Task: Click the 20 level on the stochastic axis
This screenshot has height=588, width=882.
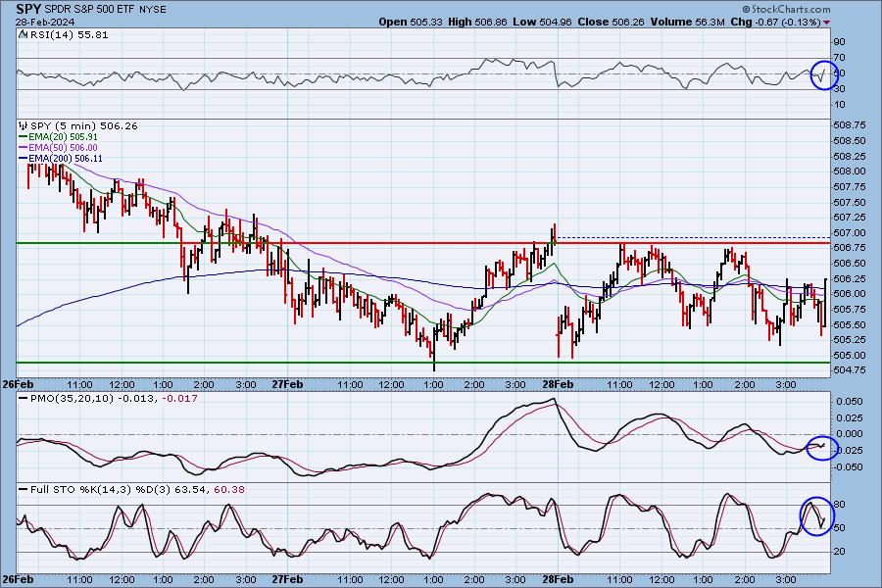Action: [839, 551]
